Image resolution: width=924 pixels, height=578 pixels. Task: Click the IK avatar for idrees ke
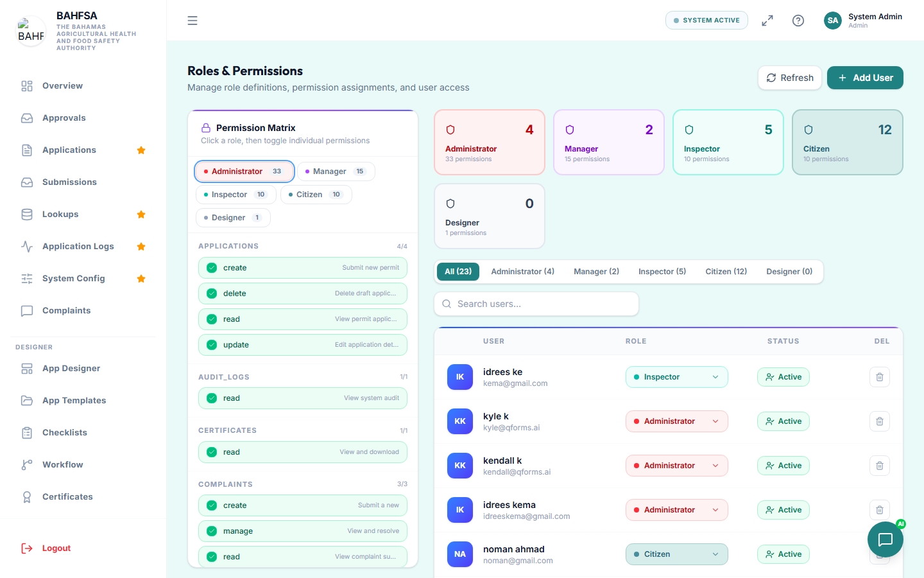tap(460, 377)
